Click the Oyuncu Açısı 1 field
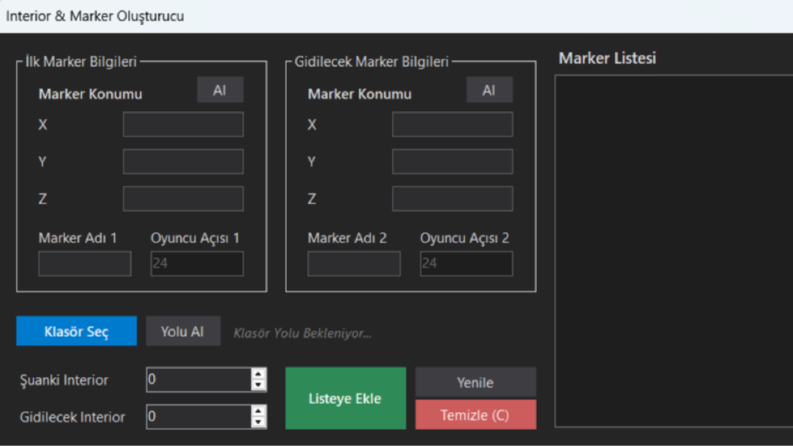Viewport: 793px width, 446px height. coord(197,263)
